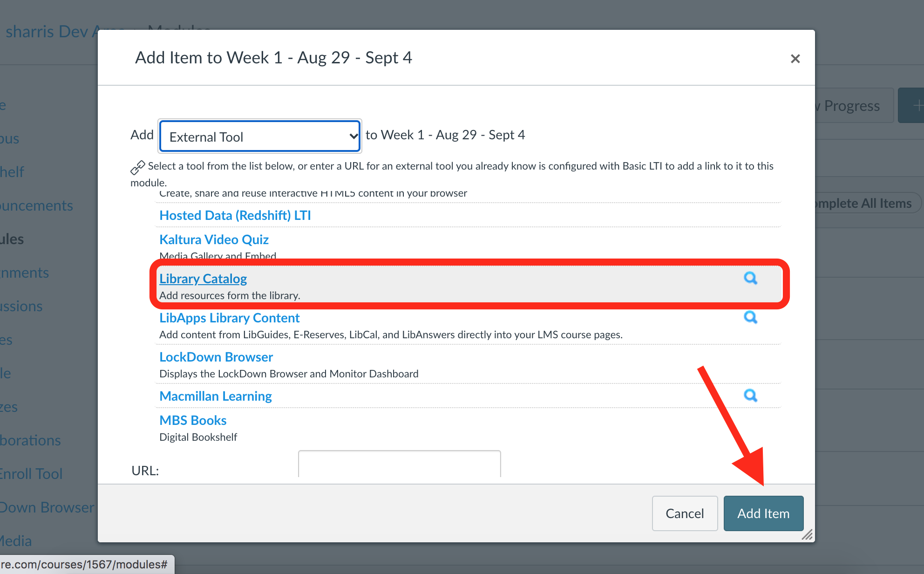
Task: Click the Library Catalog search magnifier icon
Action: (x=750, y=278)
